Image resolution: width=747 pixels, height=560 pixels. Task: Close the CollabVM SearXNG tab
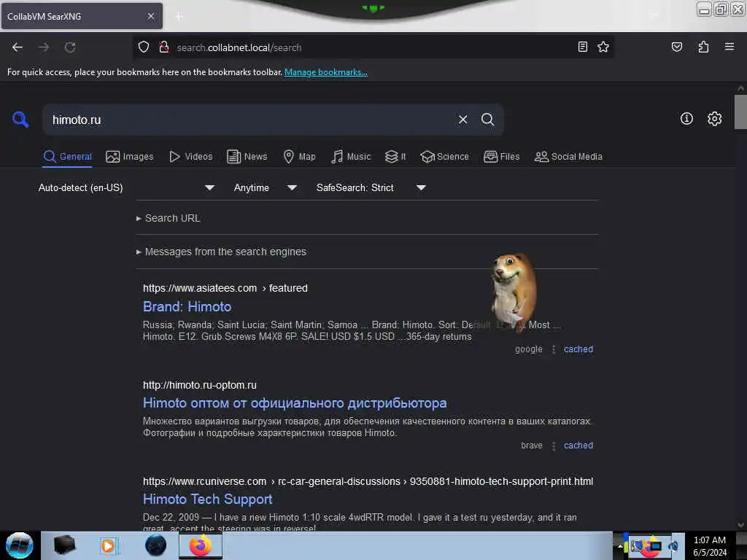point(150,16)
